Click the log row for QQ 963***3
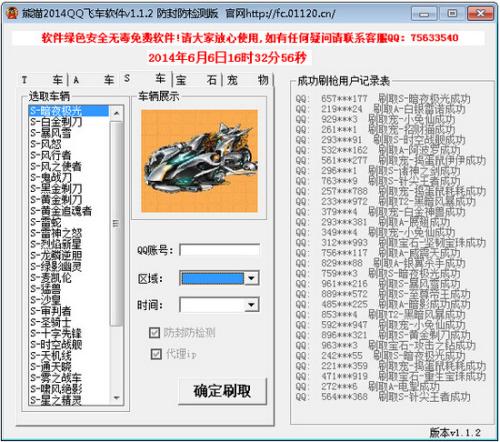The image size is (500, 442). 385,345
